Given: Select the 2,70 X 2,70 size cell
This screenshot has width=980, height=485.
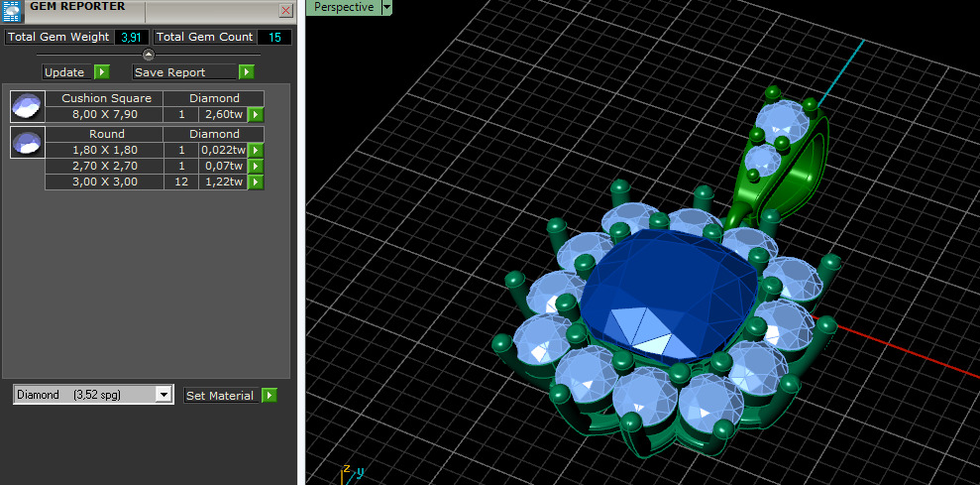Looking at the screenshot, I should point(104,166).
